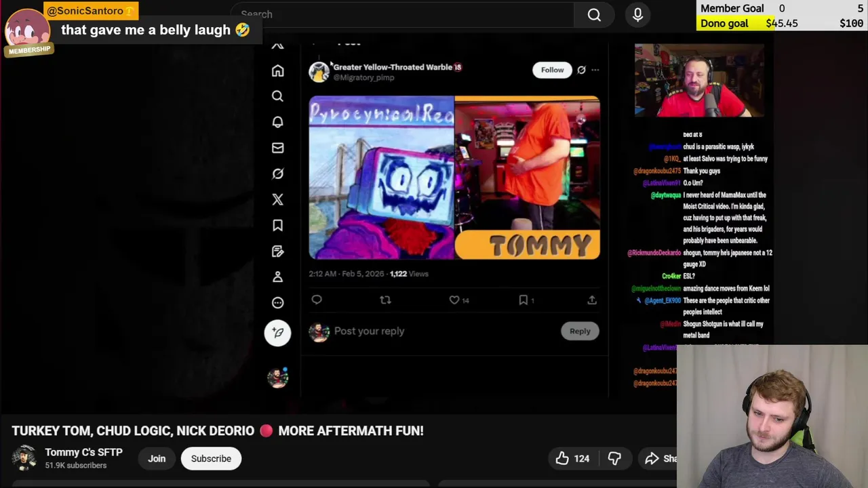The image size is (868, 488).
Task: Open the Grok icon in X sidebar
Action: [277, 174]
